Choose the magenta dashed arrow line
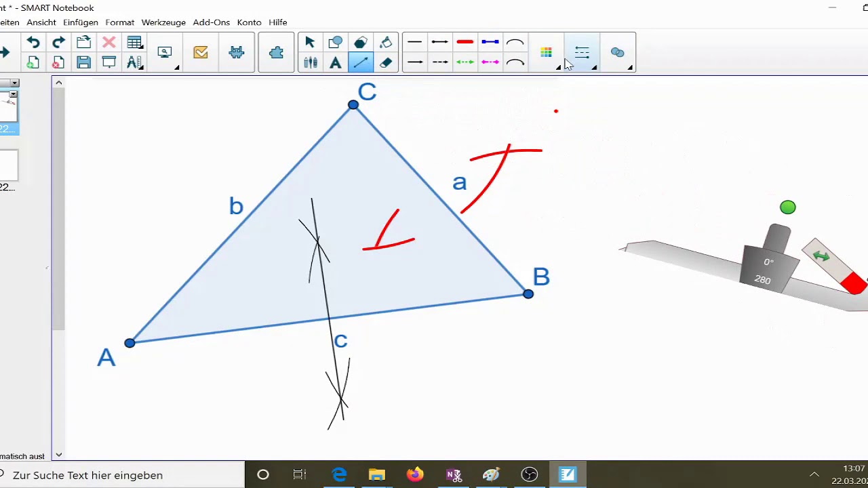The image size is (868, 488). [490, 62]
